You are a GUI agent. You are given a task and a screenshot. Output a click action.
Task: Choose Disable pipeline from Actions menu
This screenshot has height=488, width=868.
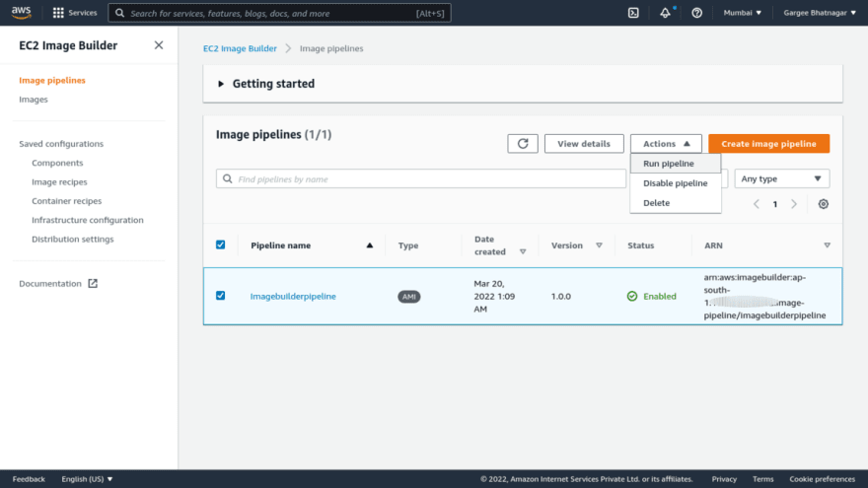(676, 183)
